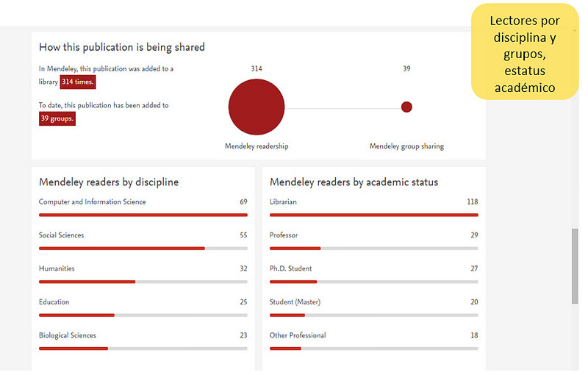Click the 'How this publication is being shared' heading
588x375 pixels.
(122, 47)
